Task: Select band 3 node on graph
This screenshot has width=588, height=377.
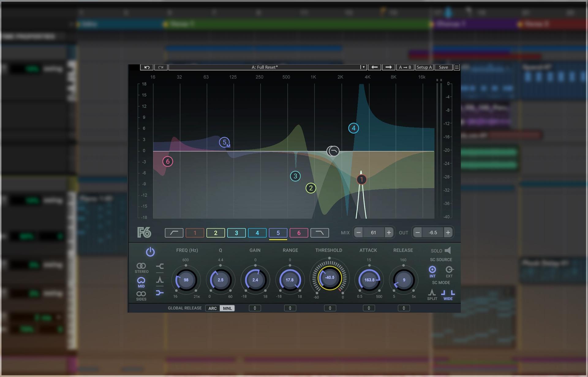Action: click(295, 176)
